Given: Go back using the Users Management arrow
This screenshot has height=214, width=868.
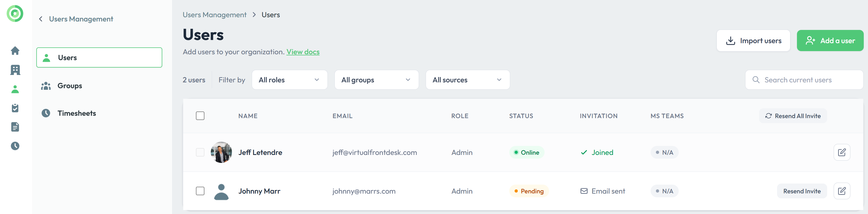Looking at the screenshot, I should tap(41, 19).
